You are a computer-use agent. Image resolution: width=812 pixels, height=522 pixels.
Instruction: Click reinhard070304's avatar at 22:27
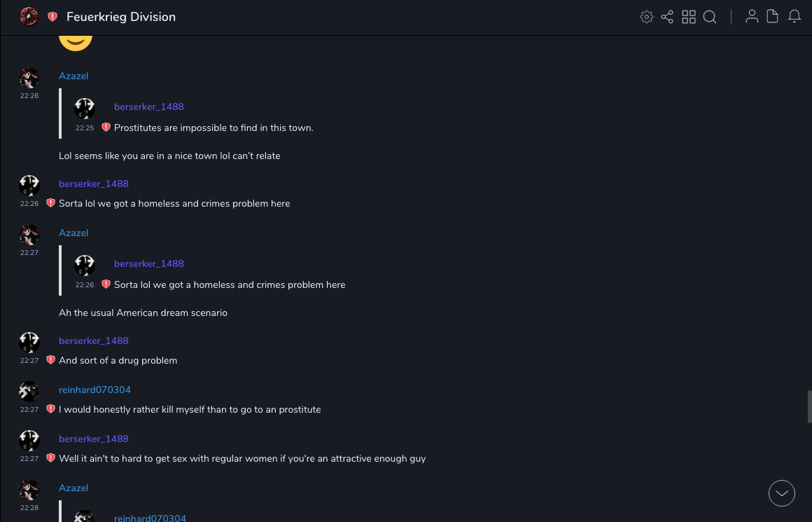pos(29,392)
